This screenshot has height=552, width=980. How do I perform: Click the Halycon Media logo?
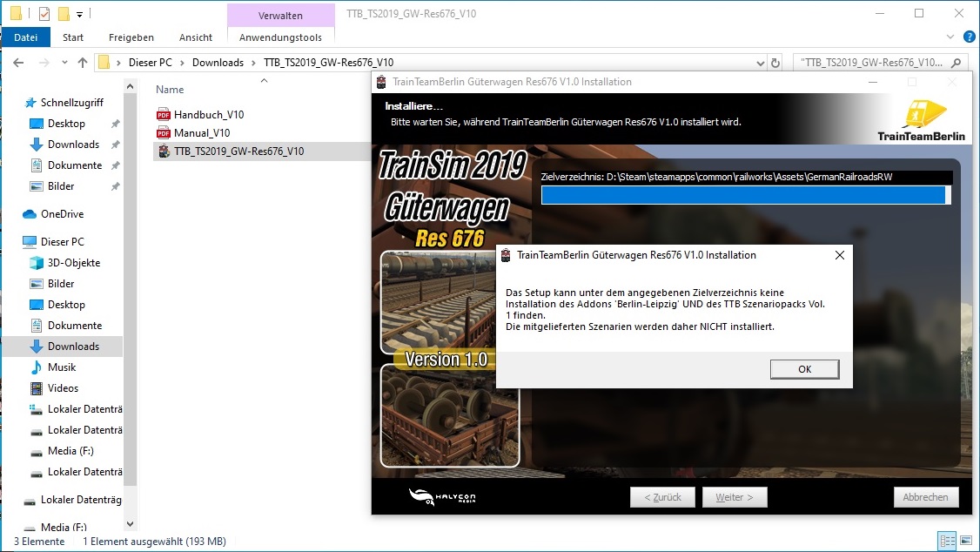pos(442,497)
